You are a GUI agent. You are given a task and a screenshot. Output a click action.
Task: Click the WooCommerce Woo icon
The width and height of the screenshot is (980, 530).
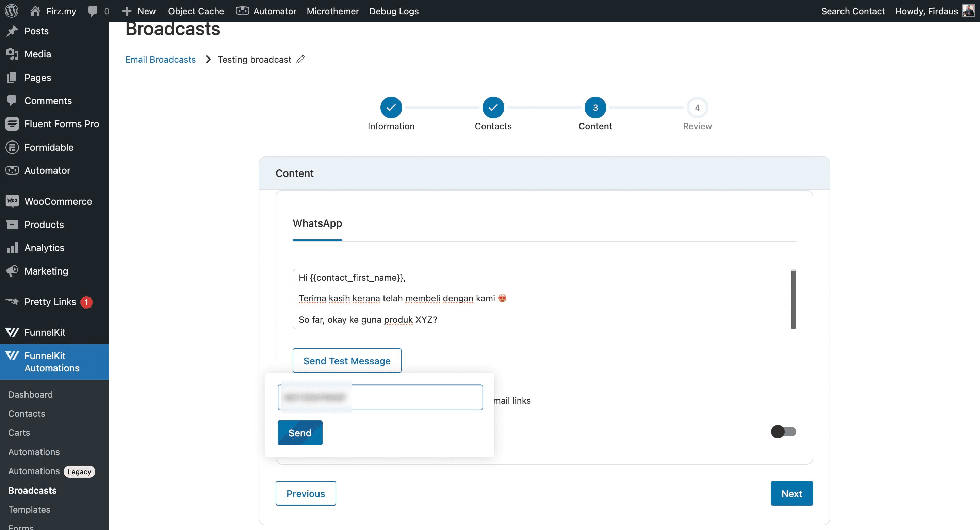(12, 201)
